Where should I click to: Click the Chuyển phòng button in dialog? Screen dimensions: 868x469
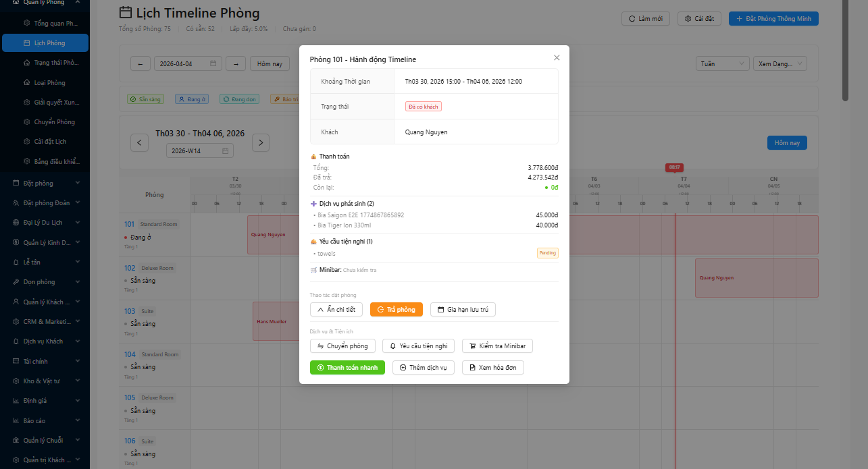(x=342, y=346)
